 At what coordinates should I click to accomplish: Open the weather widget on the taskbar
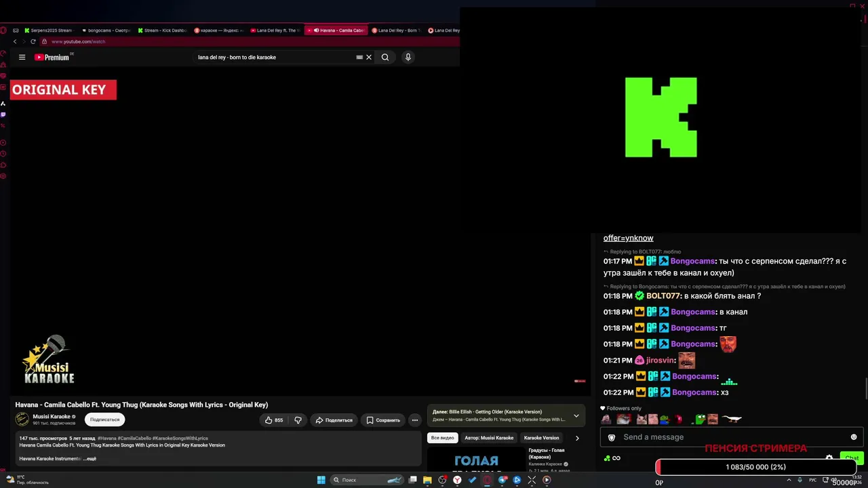28,480
